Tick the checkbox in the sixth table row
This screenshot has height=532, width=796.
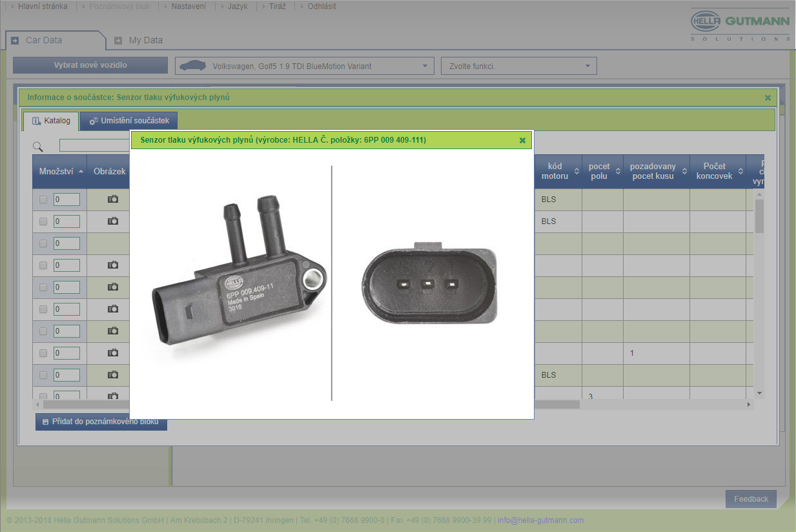click(x=43, y=310)
